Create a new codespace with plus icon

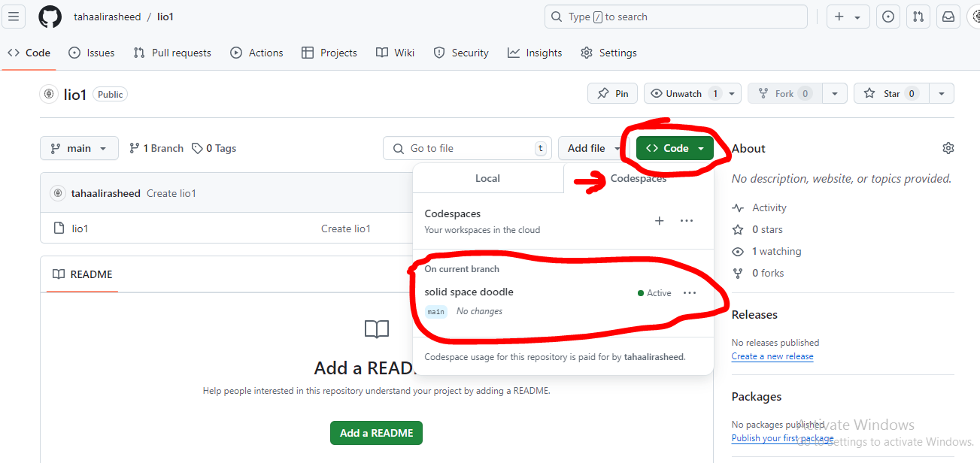tap(660, 221)
